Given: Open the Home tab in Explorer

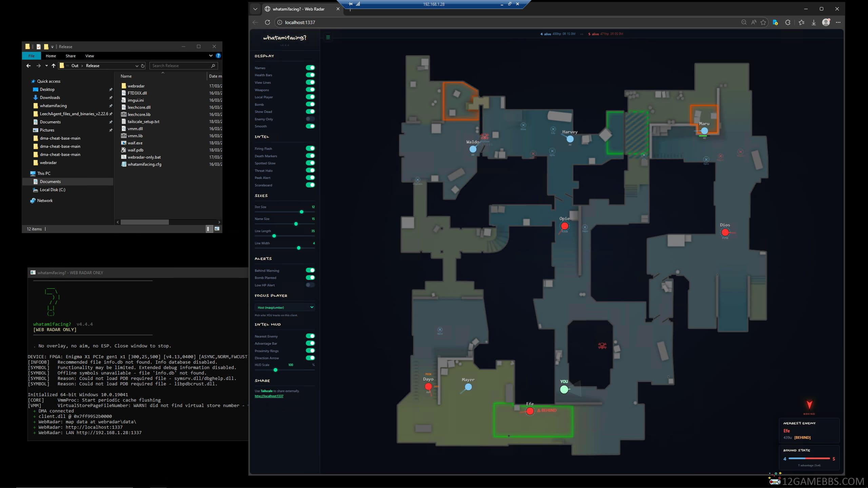Looking at the screenshot, I should click(x=51, y=56).
